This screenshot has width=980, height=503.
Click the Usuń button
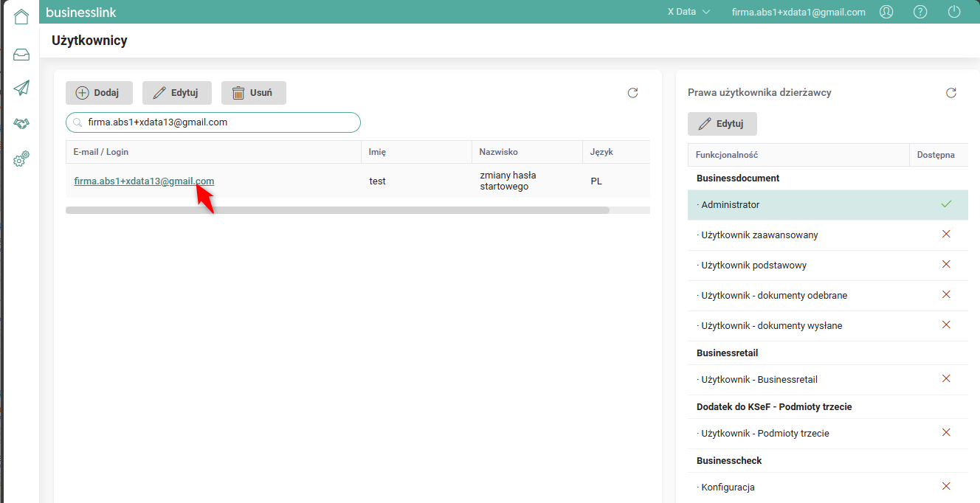254,93
